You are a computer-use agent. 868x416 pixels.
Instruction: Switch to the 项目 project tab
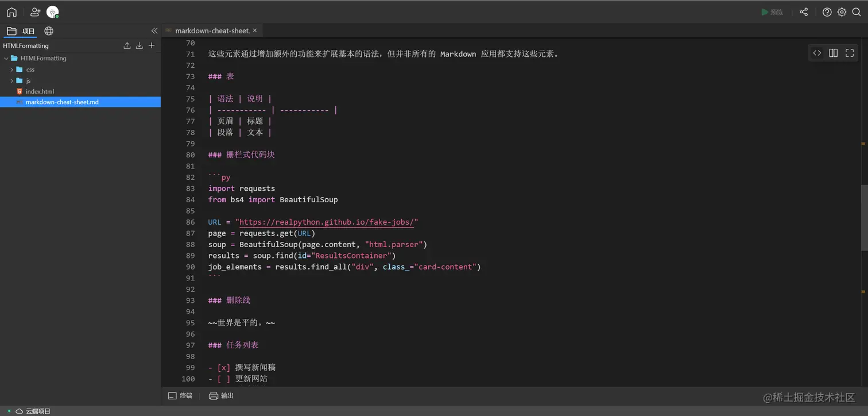click(21, 31)
